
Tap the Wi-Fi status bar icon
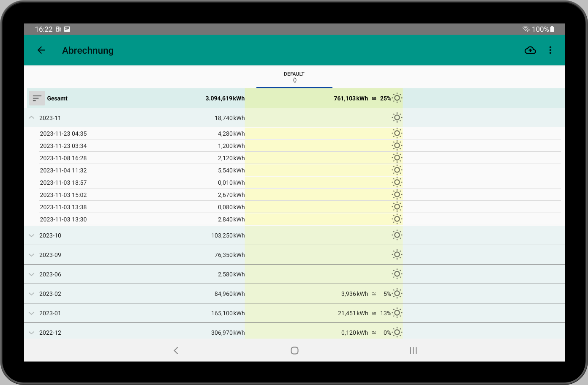(526, 29)
